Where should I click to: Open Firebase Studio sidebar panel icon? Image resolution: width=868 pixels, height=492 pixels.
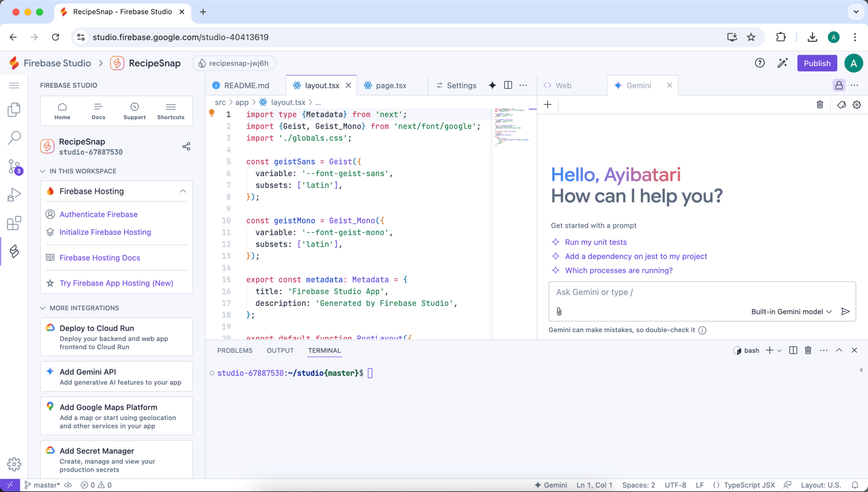14,251
